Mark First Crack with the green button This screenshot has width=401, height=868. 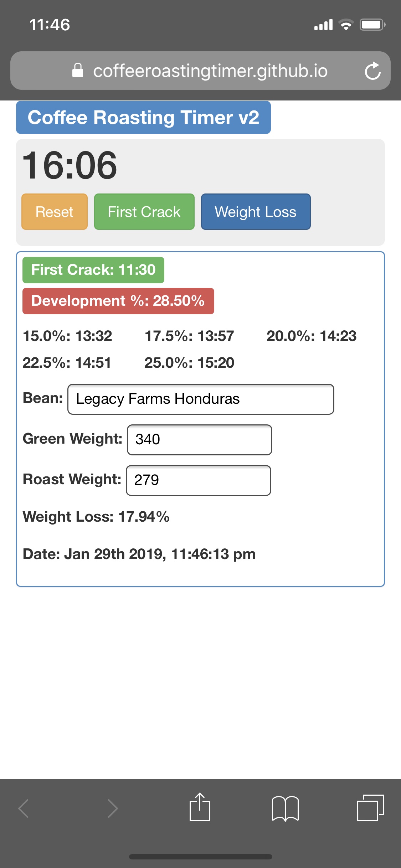[x=144, y=212]
